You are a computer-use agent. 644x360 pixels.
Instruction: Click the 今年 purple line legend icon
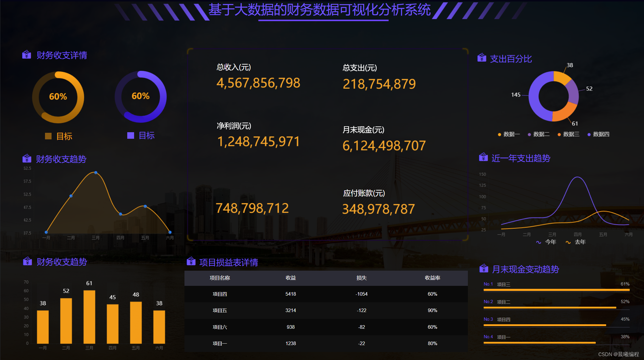coord(539,242)
